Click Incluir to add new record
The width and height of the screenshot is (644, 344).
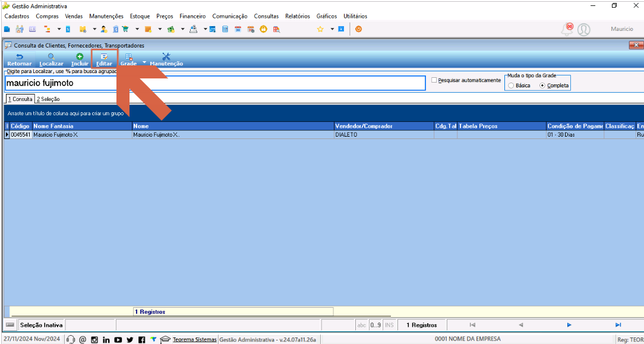coord(80,60)
